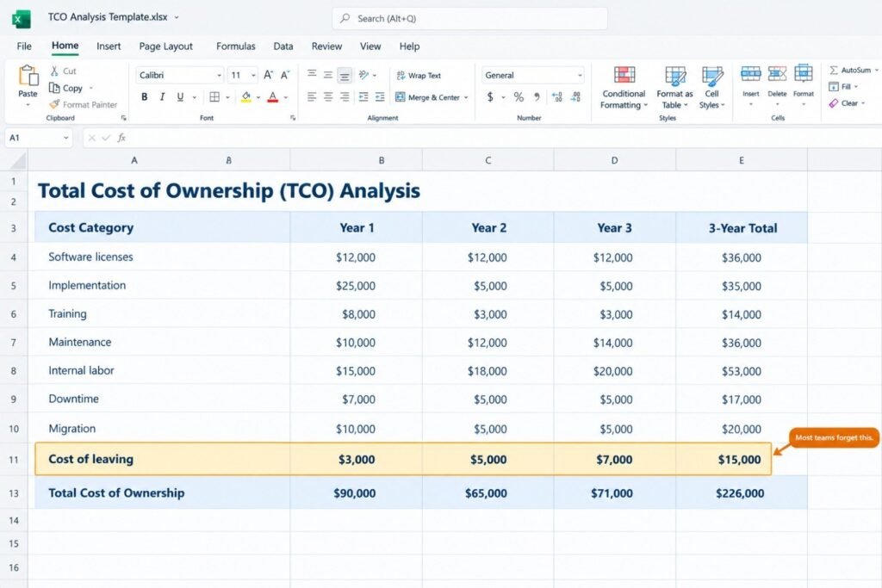
Task: Increase font size with larger A icon
Action: coord(269,75)
